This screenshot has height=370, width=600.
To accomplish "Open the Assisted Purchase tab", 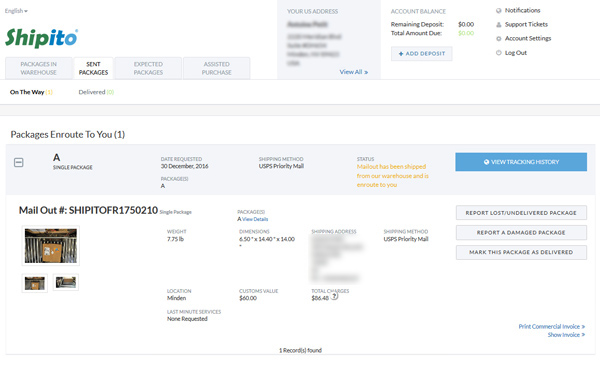I will point(217,68).
